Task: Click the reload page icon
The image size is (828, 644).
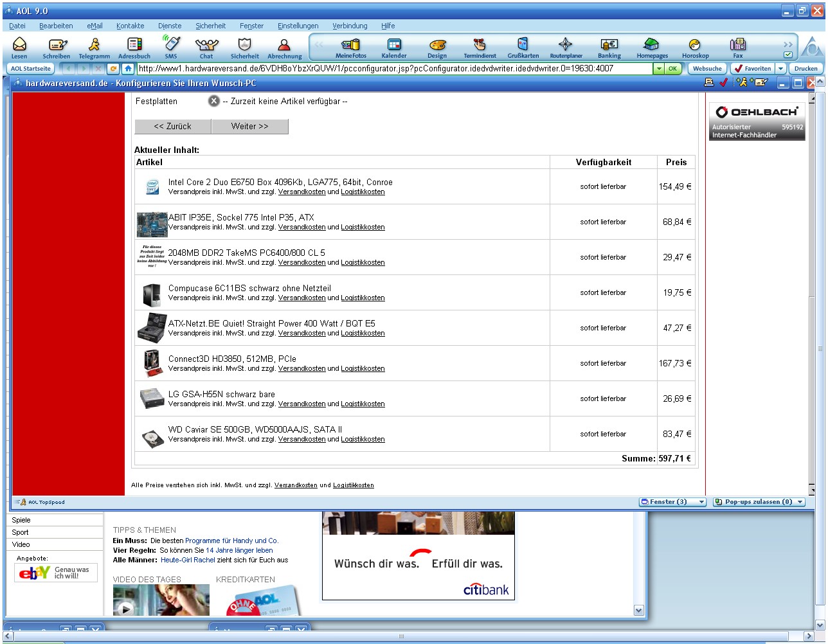Action: tap(113, 68)
